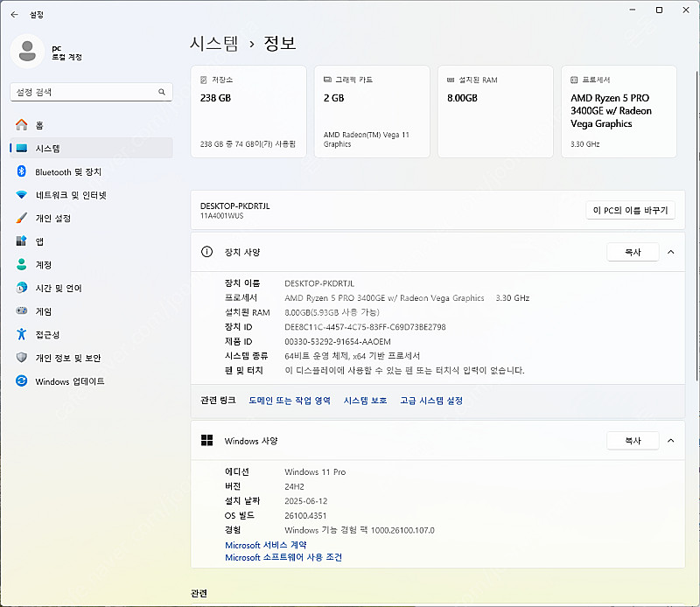Click the 장치 사양 info circle icon
Image resolution: width=700 pixels, height=607 pixels.
point(206,252)
